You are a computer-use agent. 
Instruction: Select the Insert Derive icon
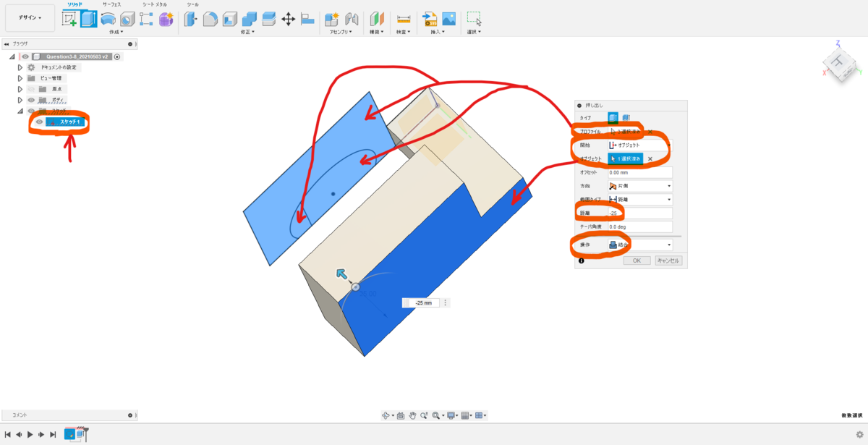click(430, 20)
